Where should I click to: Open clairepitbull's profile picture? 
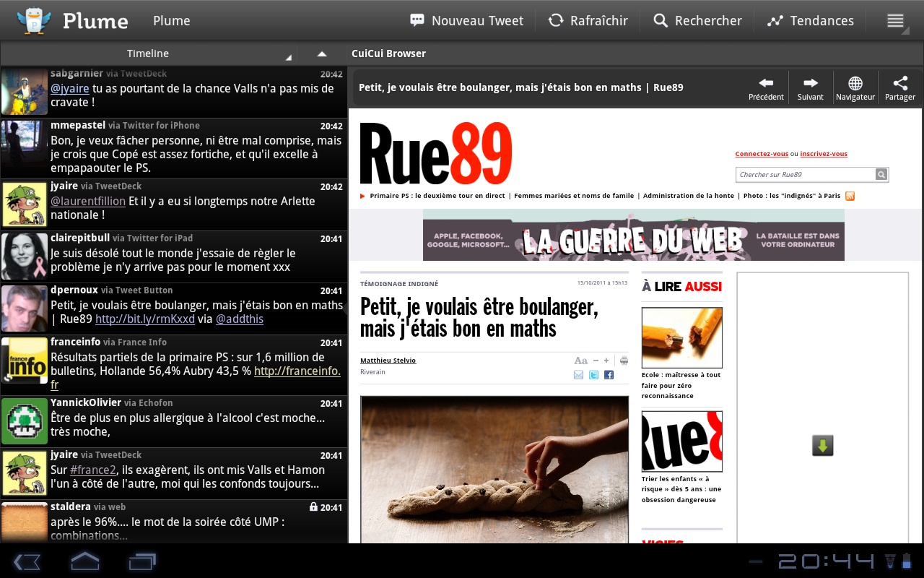25,256
